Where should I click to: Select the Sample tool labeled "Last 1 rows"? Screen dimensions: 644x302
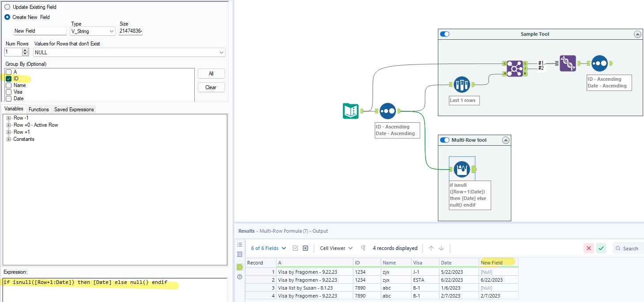pos(462,84)
